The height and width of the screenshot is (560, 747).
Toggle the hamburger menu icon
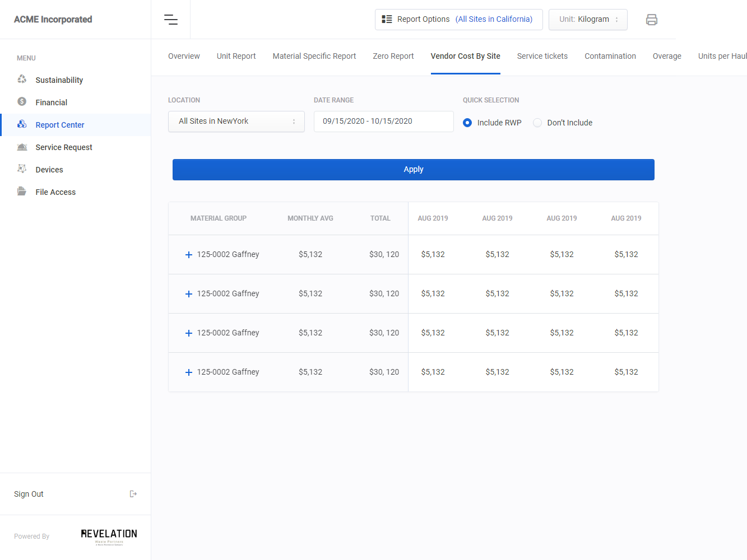click(171, 20)
